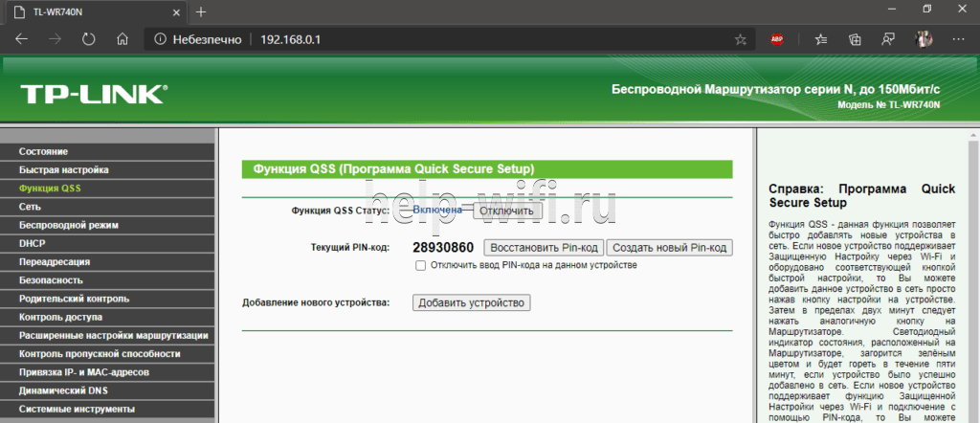This screenshot has width=980, height=423.
Task: Open Контроль доступа menu item
Action: (x=107, y=318)
